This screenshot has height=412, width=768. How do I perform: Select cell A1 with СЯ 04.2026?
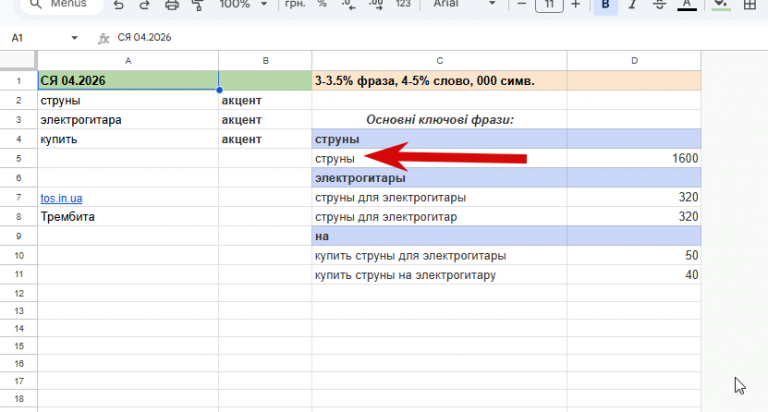click(x=128, y=81)
